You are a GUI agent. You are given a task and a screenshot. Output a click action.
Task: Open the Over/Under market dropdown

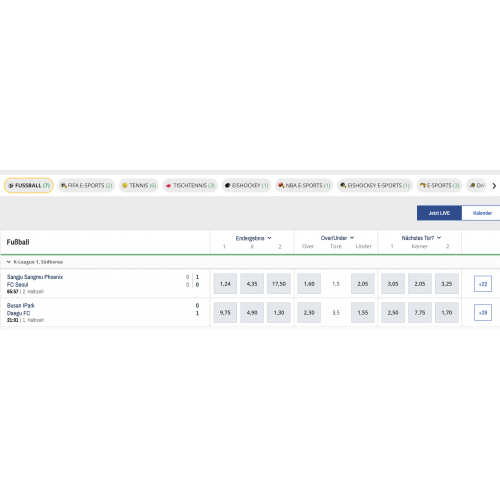(337, 238)
